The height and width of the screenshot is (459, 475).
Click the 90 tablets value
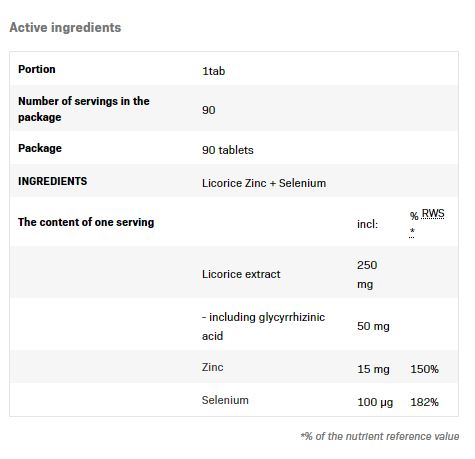coord(228,150)
